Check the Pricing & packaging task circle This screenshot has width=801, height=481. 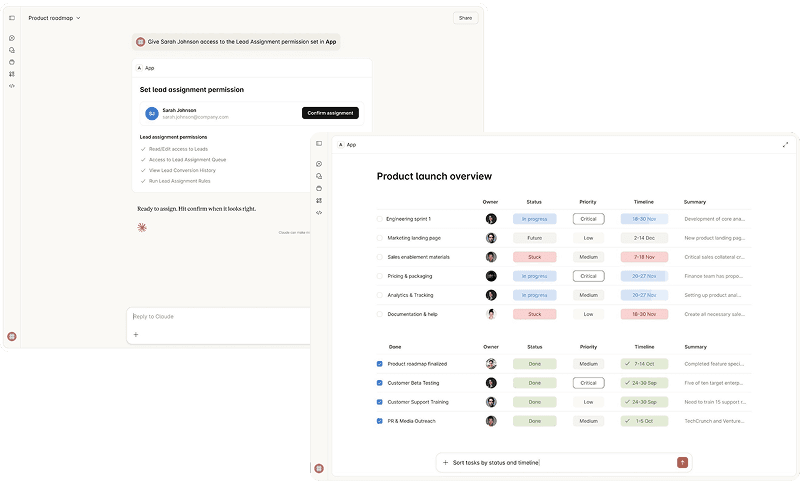click(380, 276)
